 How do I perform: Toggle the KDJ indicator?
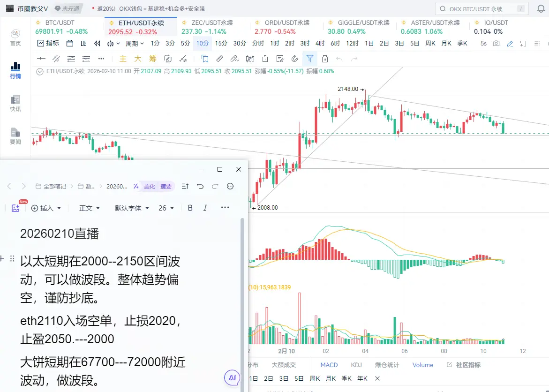356,365
